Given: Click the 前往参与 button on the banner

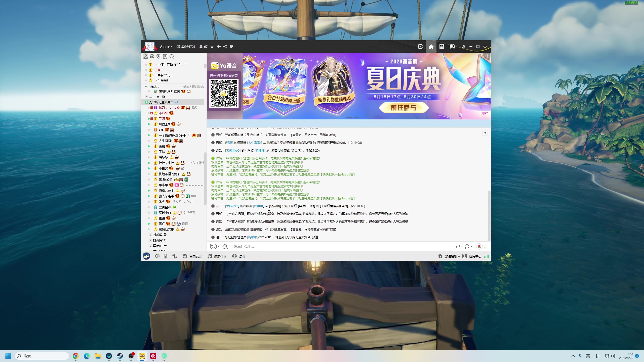Looking at the screenshot, I should [x=404, y=108].
